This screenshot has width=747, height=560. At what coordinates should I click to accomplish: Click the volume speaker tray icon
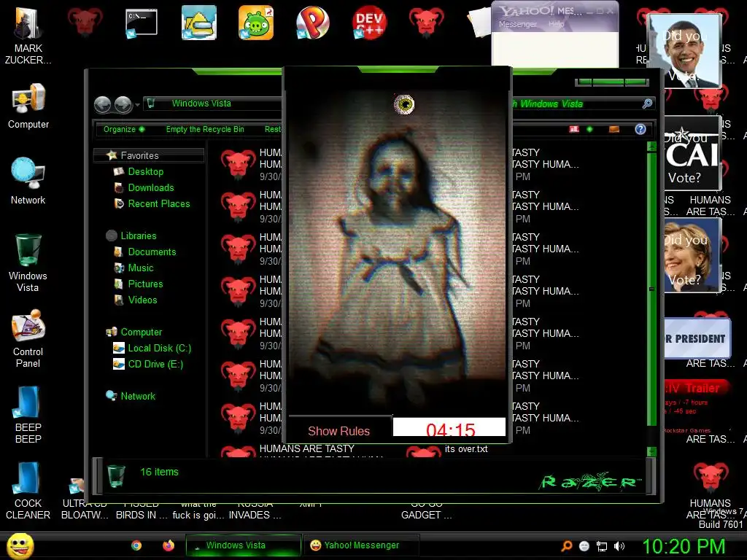pos(619,546)
